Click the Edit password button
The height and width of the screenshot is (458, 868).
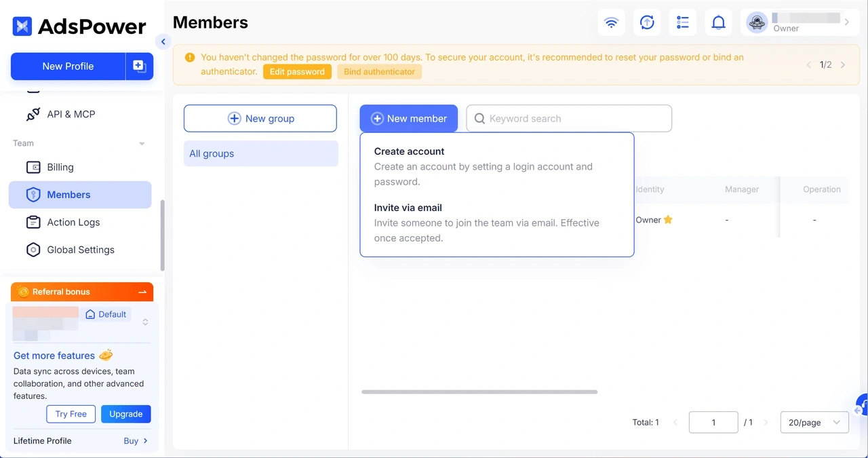pyautogui.click(x=297, y=71)
